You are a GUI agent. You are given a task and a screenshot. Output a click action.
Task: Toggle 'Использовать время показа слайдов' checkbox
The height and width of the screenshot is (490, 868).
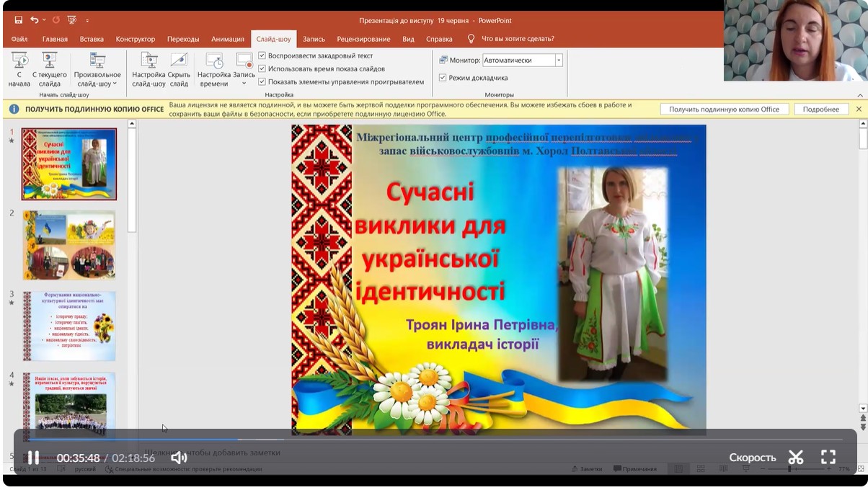pos(262,68)
